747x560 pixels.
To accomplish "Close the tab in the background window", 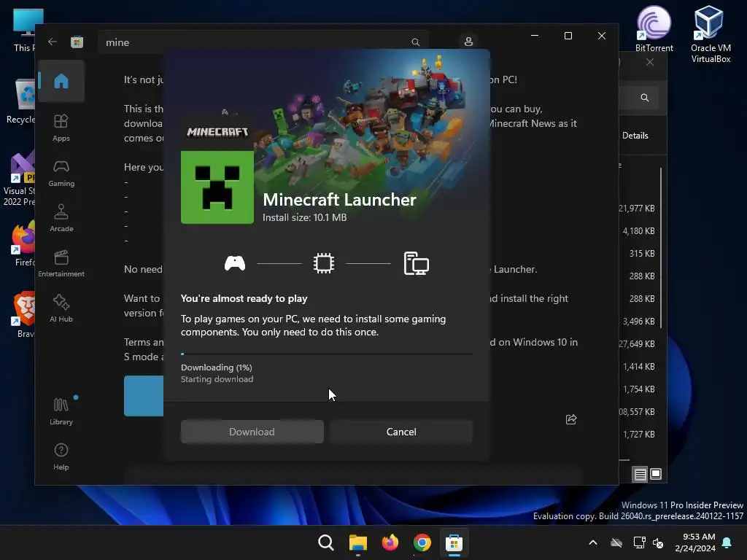I will [650, 63].
